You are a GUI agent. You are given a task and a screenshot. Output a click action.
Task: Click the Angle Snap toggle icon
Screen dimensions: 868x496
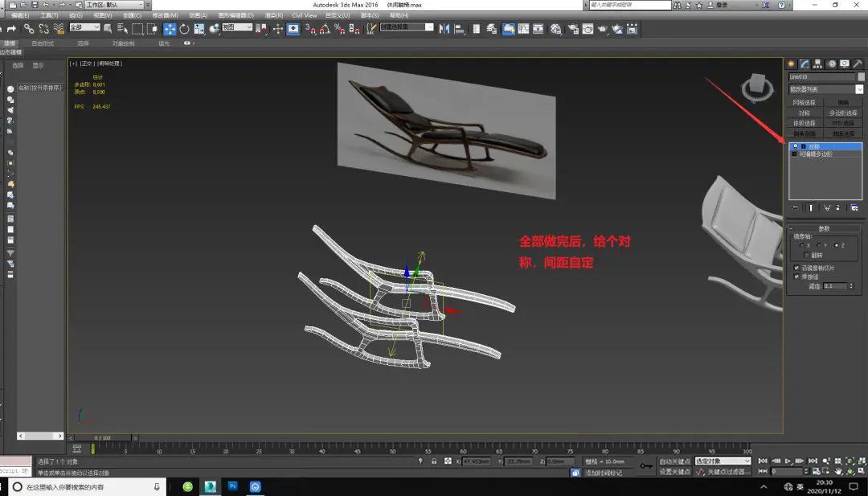point(324,29)
